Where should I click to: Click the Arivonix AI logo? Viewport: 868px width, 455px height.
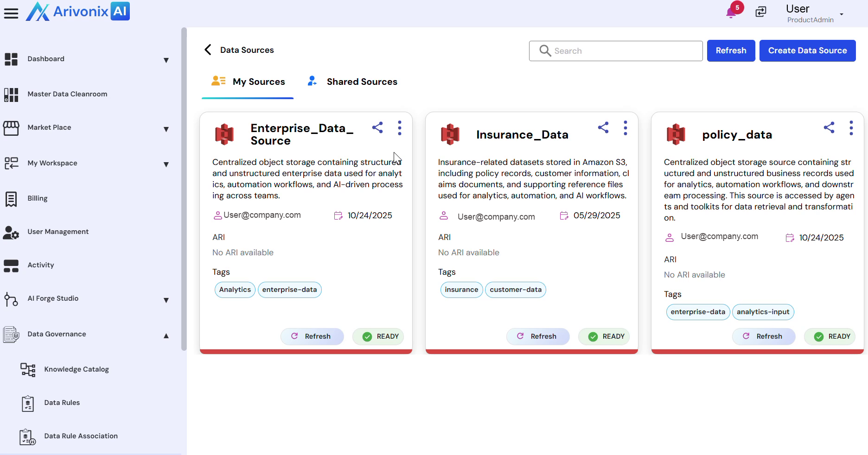point(78,12)
